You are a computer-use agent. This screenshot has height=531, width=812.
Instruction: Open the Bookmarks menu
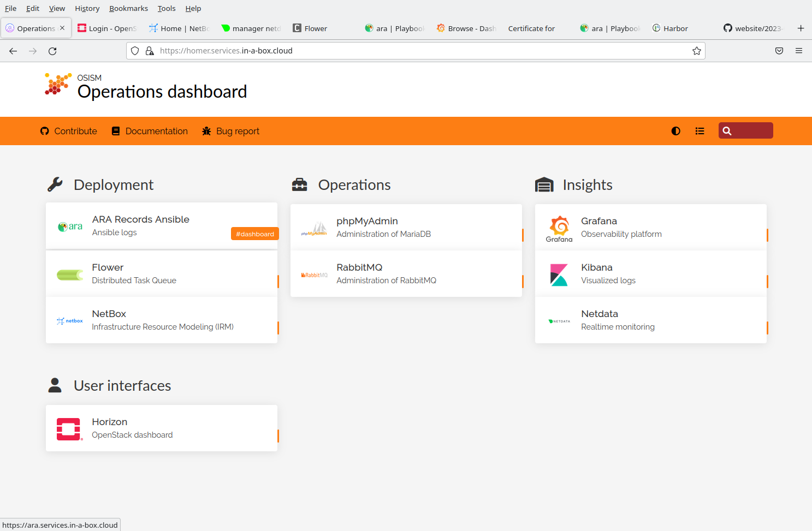128,8
